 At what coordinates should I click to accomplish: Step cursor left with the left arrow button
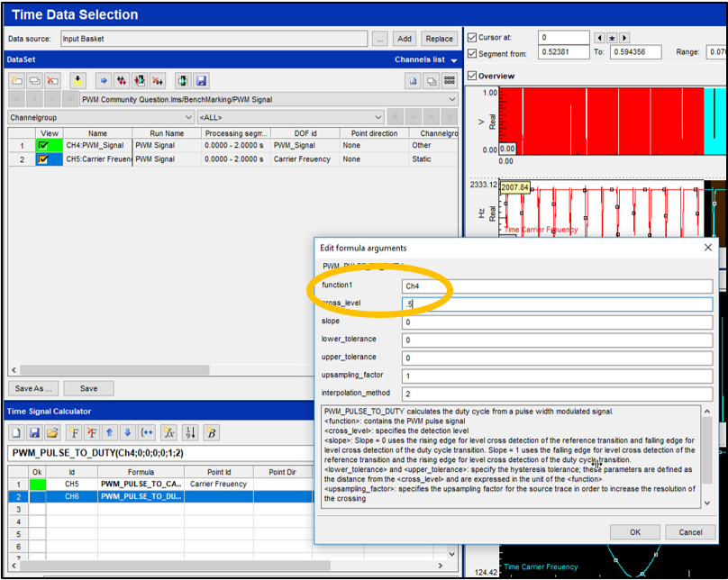coord(599,38)
